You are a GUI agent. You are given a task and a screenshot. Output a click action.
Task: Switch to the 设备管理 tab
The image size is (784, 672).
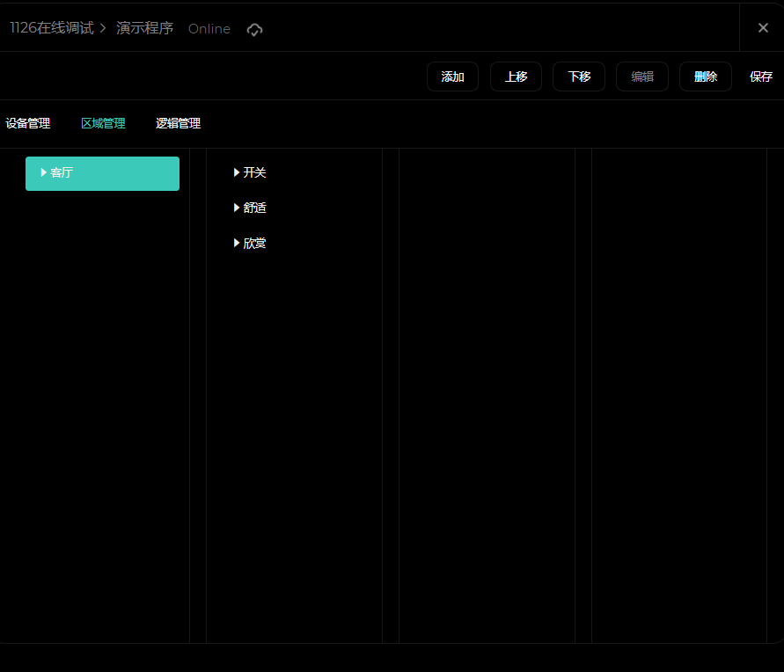click(x=28, y=123)
